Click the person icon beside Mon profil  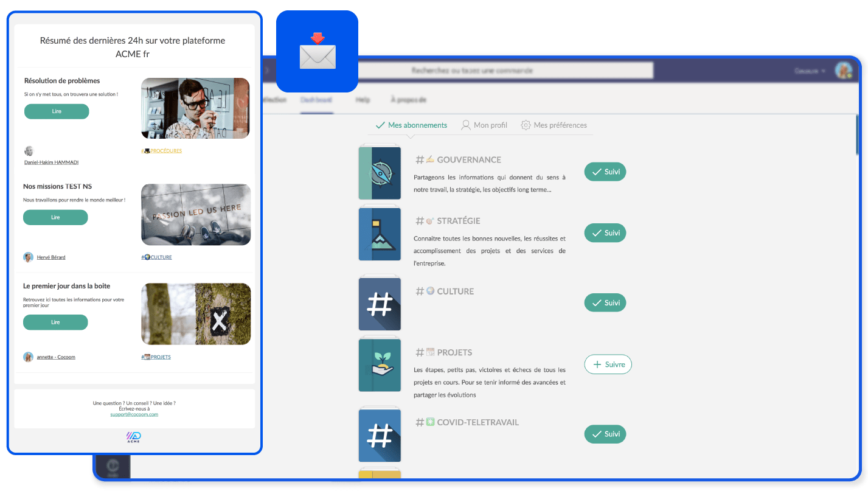pos(466,125)
